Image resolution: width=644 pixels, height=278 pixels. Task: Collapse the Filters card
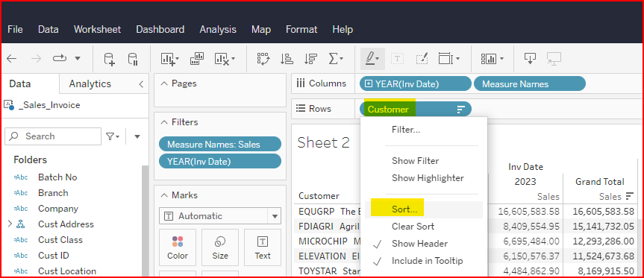(x=164, y=122)
